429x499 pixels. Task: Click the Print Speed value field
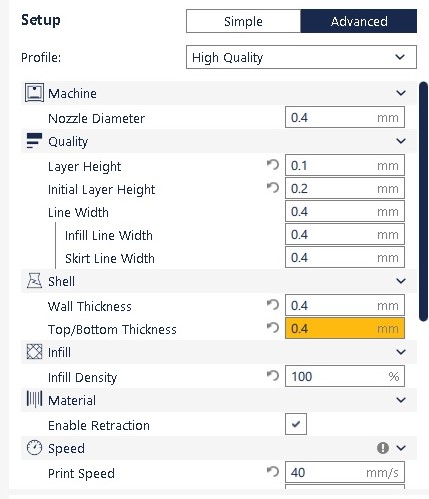click(x=345, y=472)
